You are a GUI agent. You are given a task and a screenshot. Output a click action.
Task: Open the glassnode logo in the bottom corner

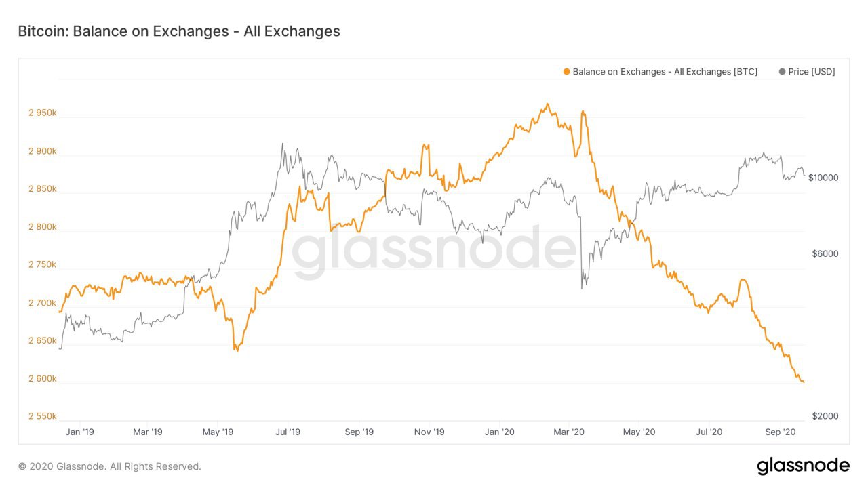(x=803, y=466)
